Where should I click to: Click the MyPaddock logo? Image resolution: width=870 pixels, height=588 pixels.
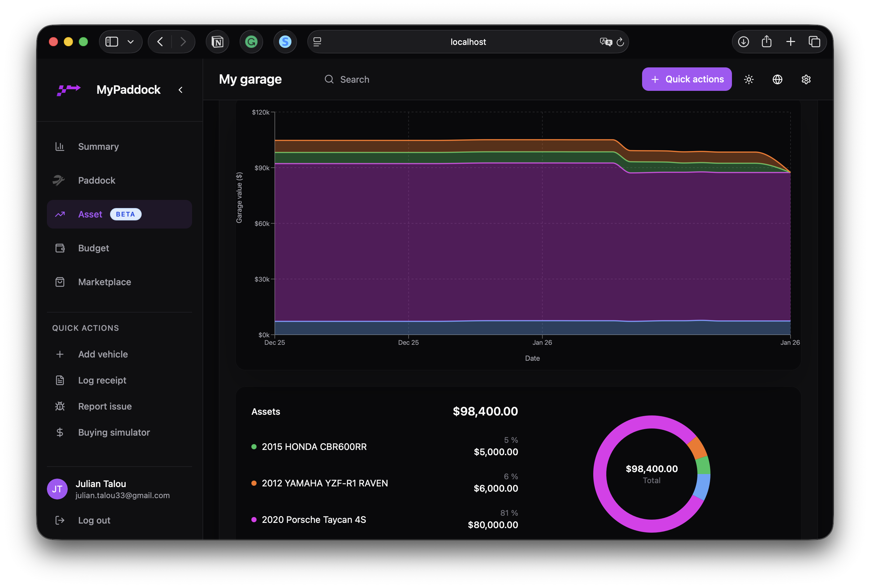pyautogui.click(x=69, y=90)
